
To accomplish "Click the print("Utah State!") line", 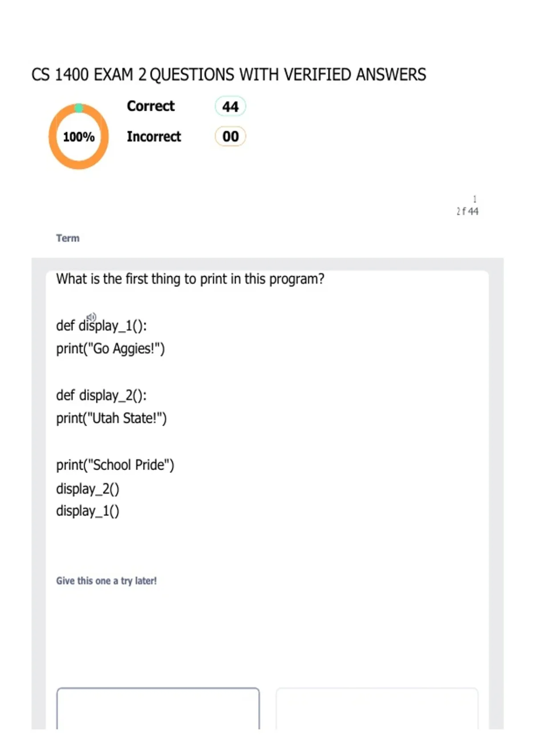I will pyautogui.click(x=111, y=418).
